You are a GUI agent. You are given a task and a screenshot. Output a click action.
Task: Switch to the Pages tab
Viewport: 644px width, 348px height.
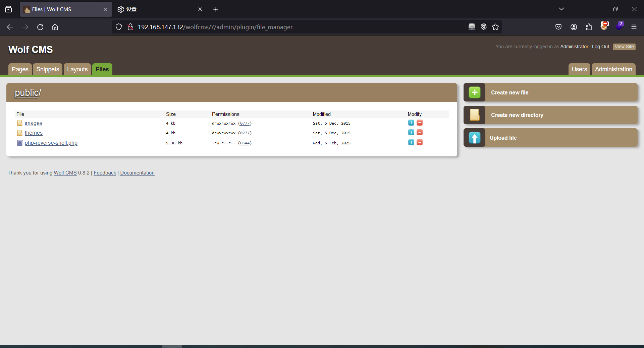pos(20,69)
